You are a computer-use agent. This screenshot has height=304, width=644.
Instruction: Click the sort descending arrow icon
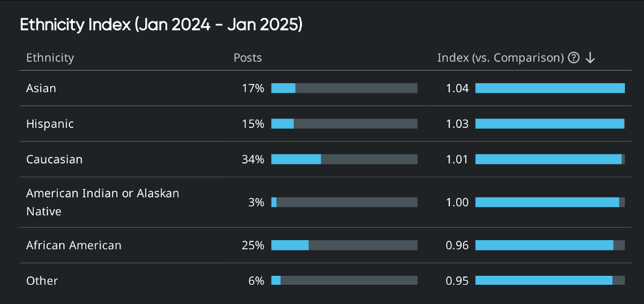coord(590,58)
